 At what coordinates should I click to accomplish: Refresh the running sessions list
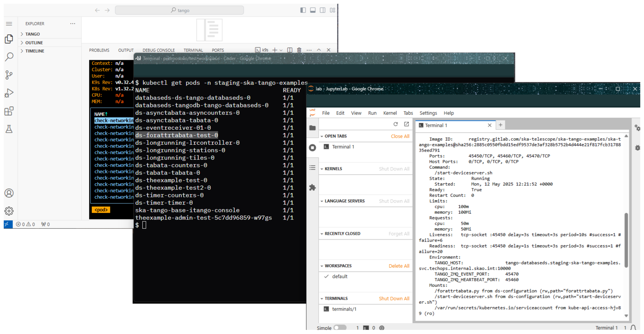coord(396,124)
